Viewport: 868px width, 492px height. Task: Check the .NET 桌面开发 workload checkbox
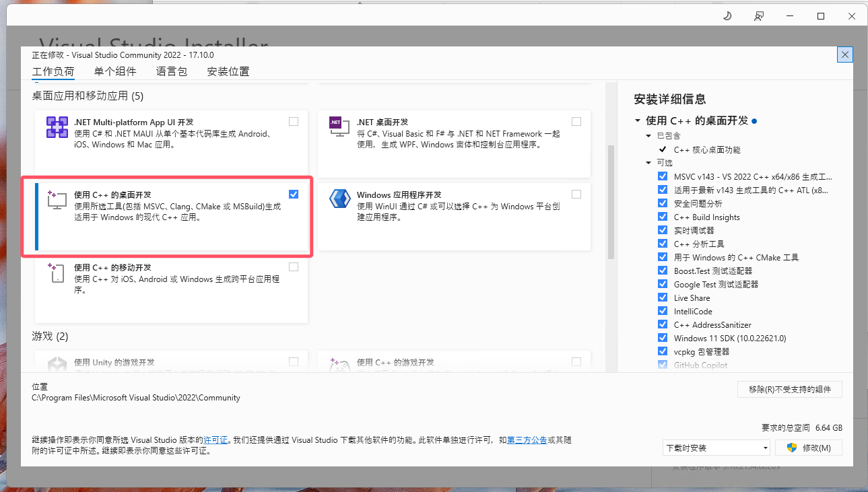576,122
